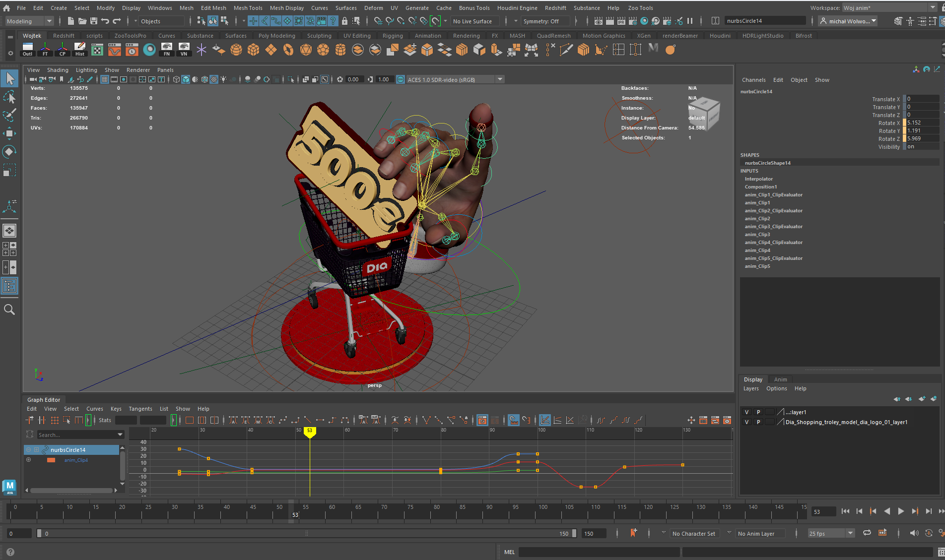This screenshot has height=560, width=945.
Task: Open the ACES 1.0 SDR-video view transform dropdown
Action: tap(455, 79)
